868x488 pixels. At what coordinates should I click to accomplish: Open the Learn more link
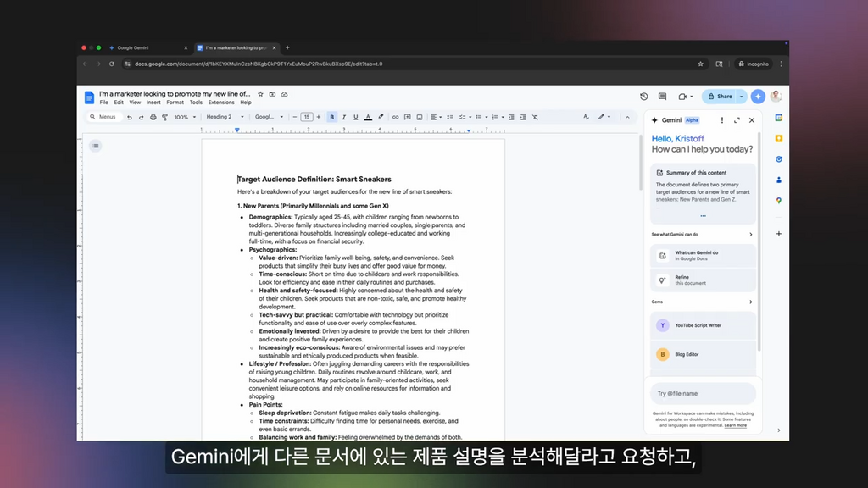(735, 425)
